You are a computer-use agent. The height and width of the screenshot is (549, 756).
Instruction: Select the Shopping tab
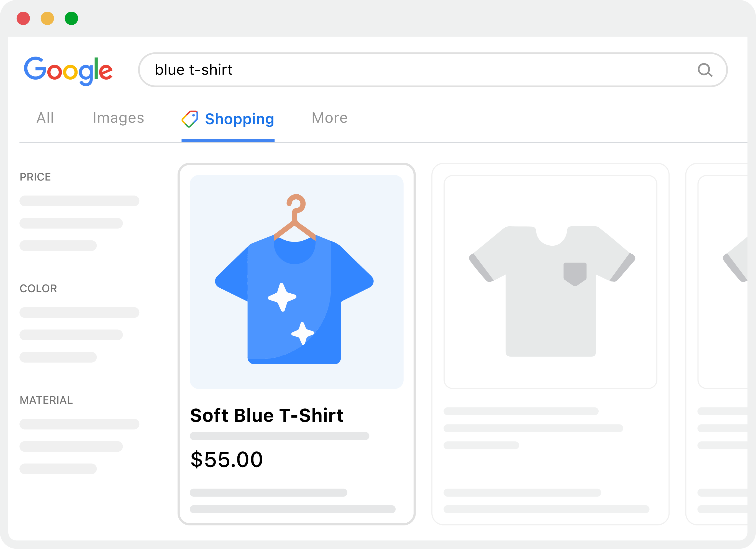[239, 119]
